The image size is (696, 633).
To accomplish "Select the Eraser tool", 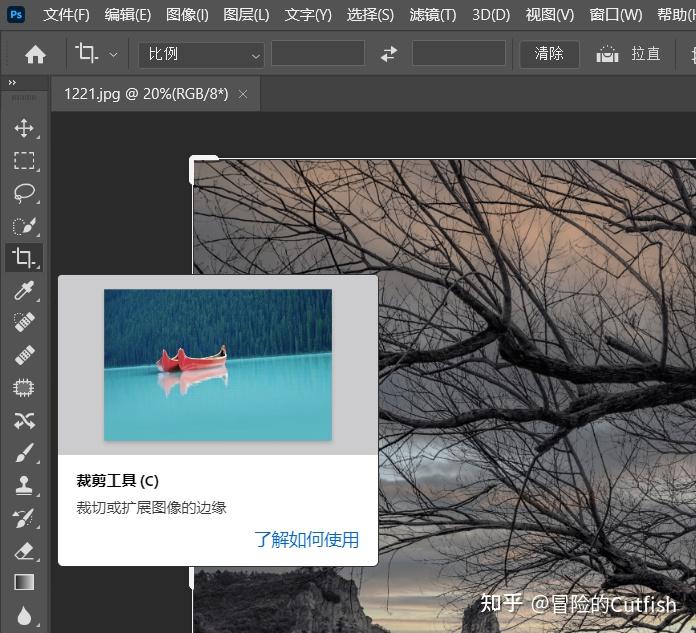I will 24,550.
